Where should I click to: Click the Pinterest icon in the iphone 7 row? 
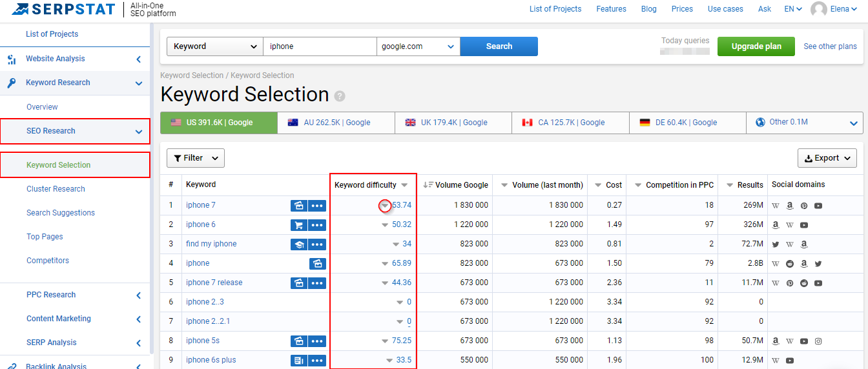[x=804, y=206]
